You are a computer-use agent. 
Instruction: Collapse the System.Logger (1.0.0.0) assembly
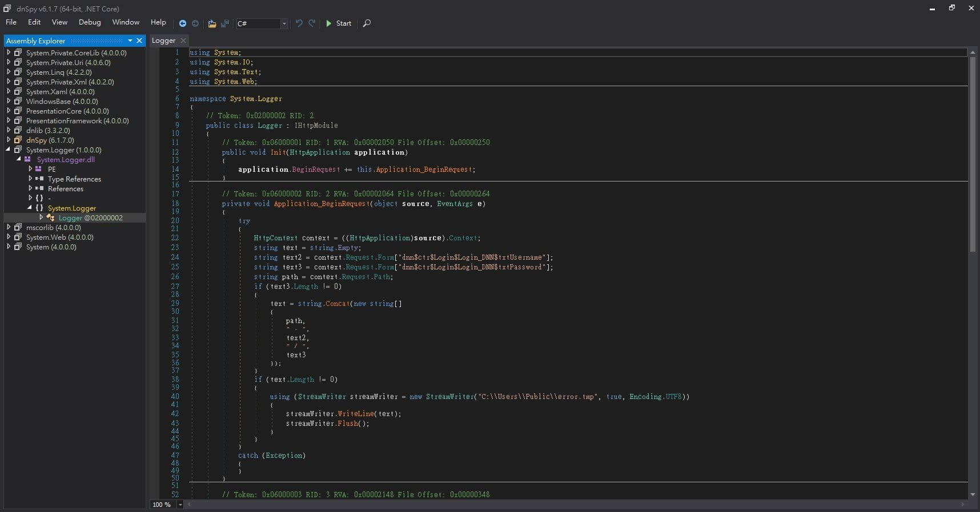[9, 150]
